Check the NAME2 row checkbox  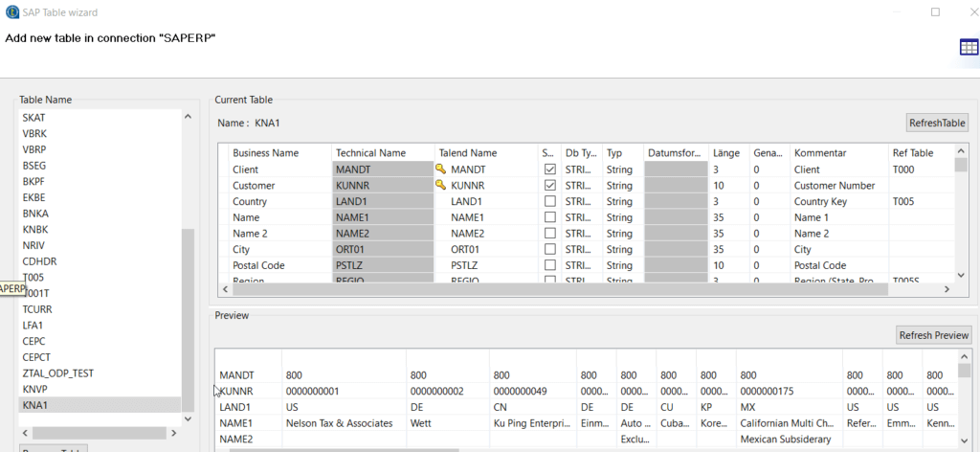[550, 234]
